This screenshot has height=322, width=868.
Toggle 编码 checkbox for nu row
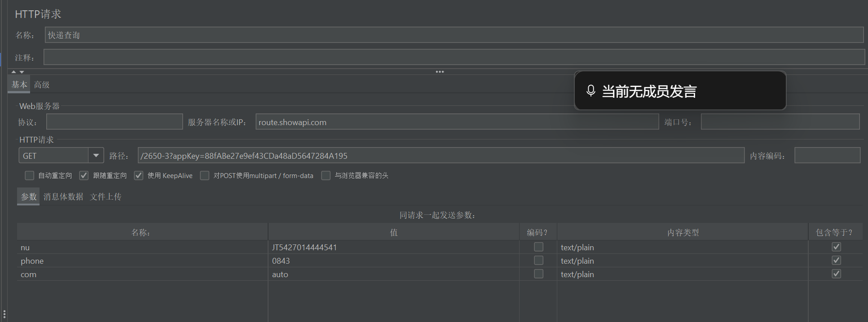538,247
